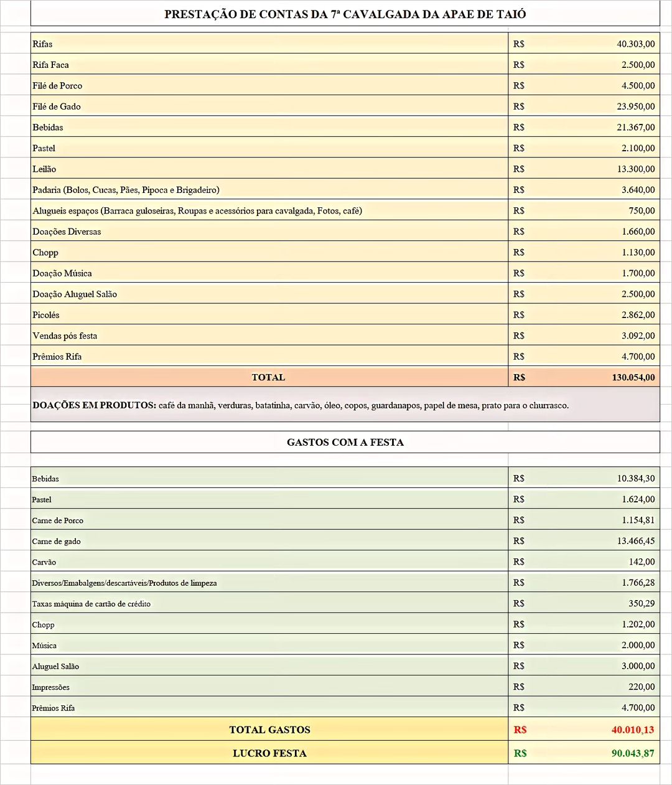The image size is (672, 785).
Task: Click the Taxas máquina de cartão cell
Action: coord(269,603)
